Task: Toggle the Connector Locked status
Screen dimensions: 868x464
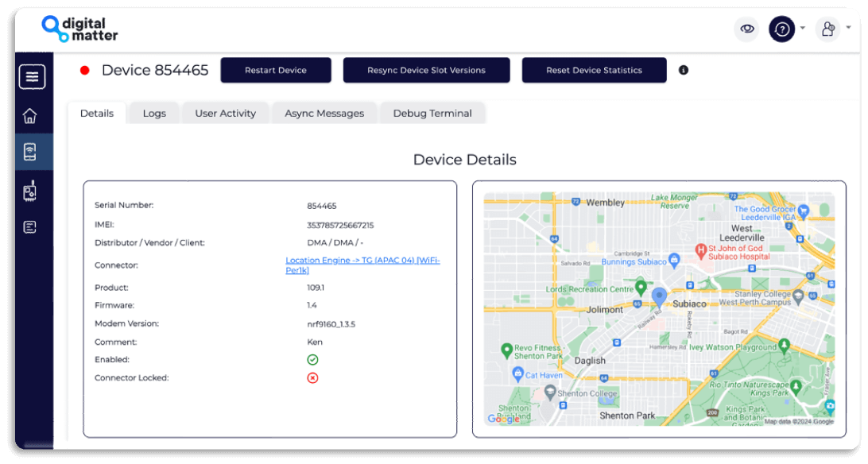Action: (x=312, y=377)
